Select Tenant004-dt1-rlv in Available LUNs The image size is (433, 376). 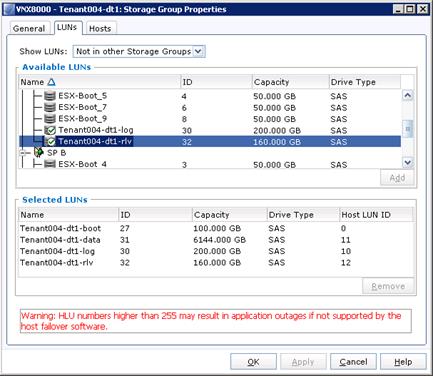[x=95, y=141]
